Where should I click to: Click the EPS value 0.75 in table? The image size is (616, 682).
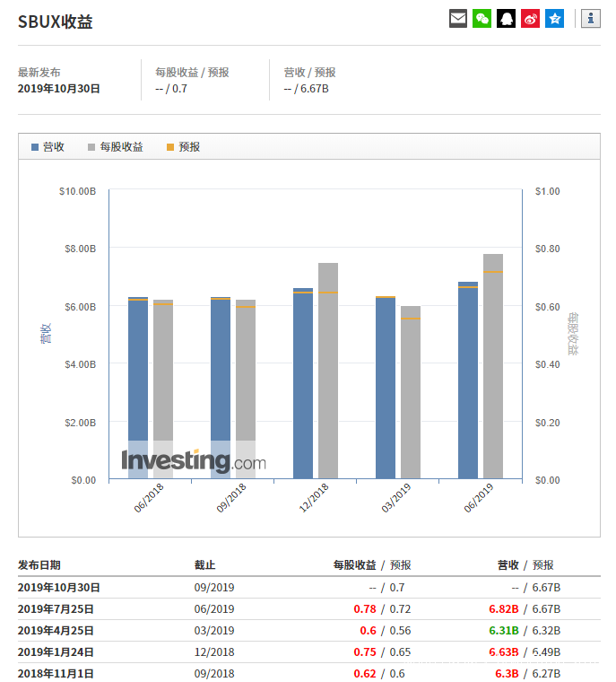pos(365,652)
